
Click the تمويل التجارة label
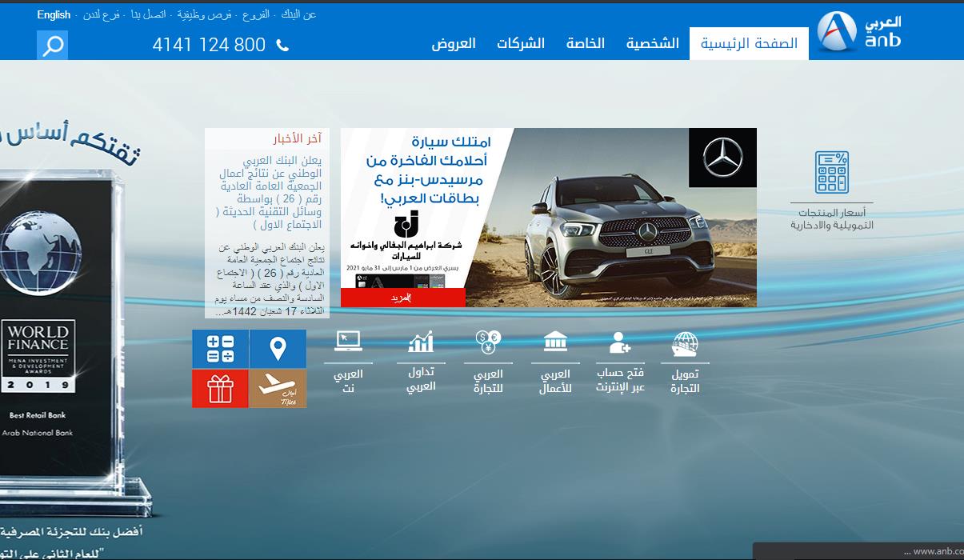(x=685, y=382)
